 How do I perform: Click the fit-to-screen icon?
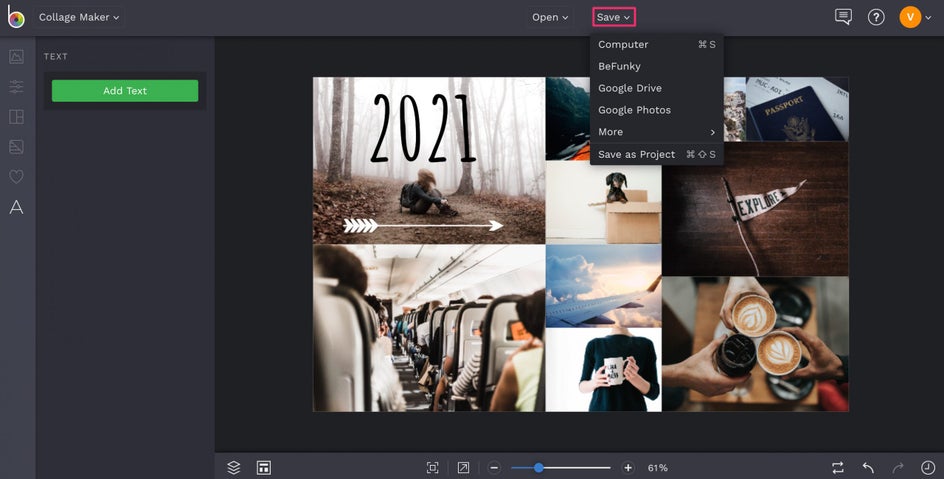click(x=432, y=468)
